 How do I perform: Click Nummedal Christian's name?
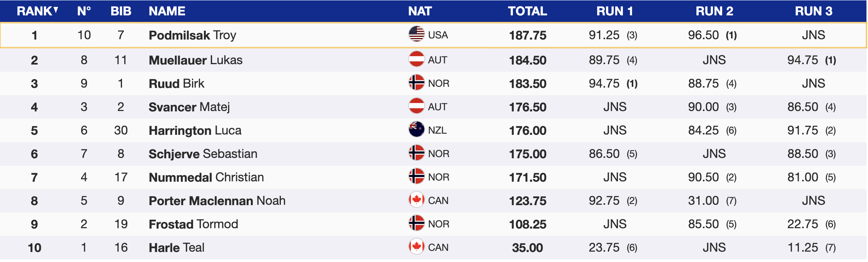pyautogui.click(x=206, y=177)
